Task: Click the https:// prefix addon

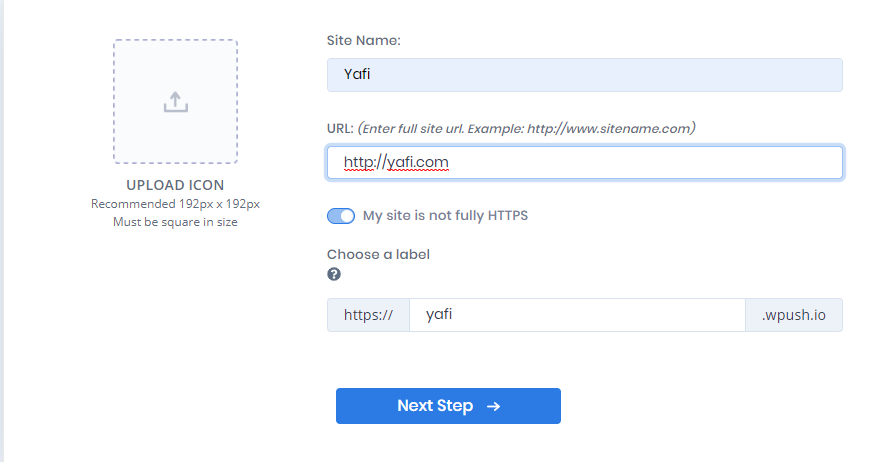Action: (x=368, y=315)
